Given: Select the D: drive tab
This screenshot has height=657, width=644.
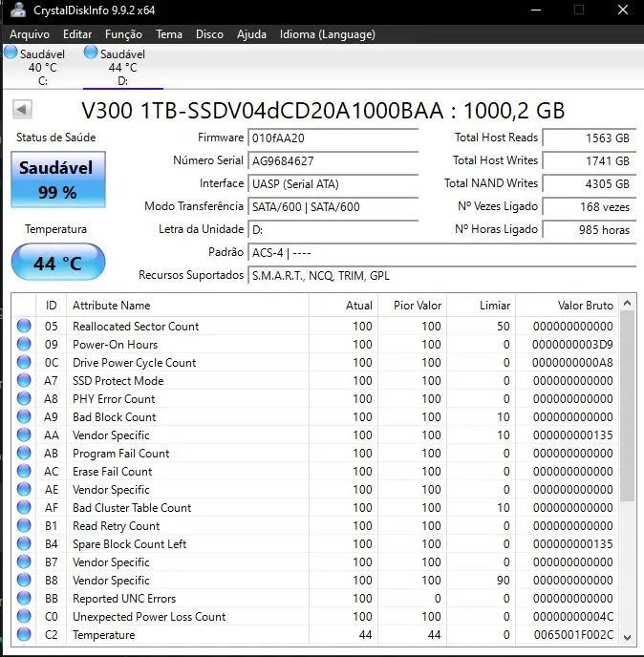Looking at the screenshot, I should click(123, 67).
